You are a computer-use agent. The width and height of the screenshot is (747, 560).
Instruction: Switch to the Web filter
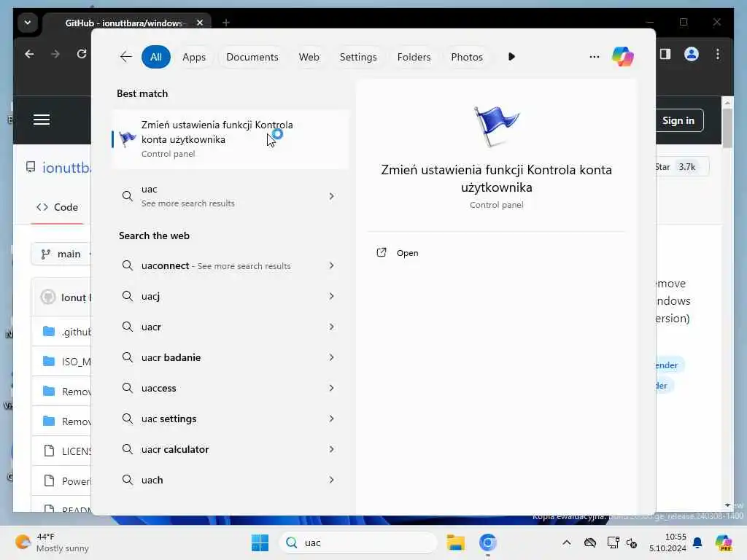pos(309,57)
